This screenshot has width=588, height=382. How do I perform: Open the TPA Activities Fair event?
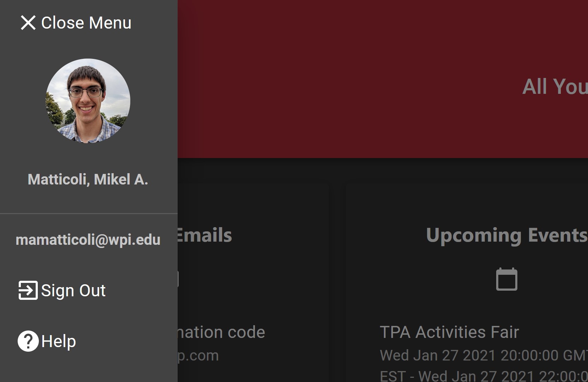449,332
